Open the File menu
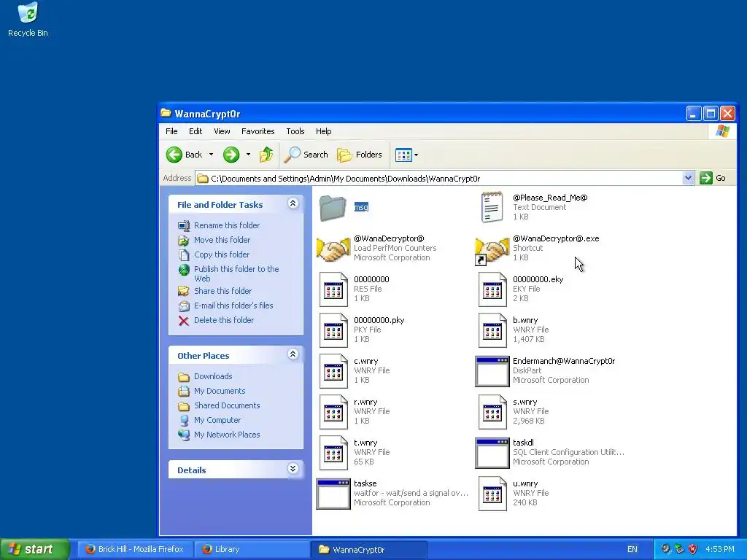747x560 pixels. point(171,131)
